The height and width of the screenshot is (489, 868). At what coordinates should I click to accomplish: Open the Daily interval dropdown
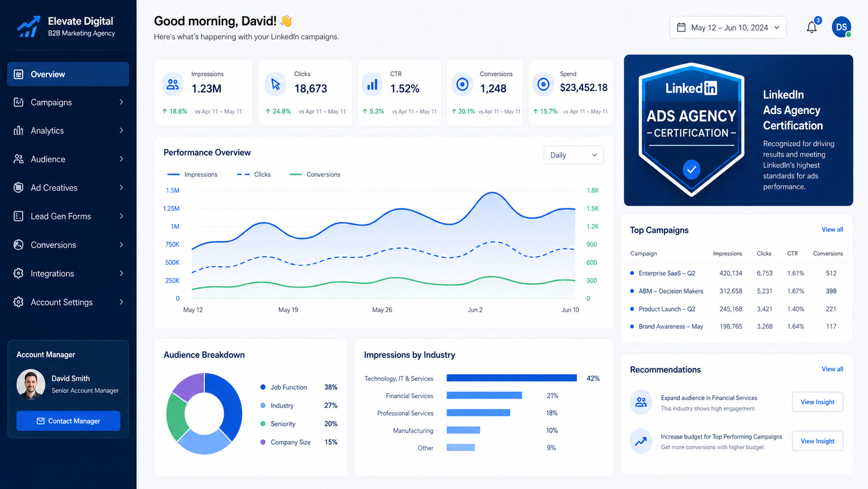click(x=574, y=155)
